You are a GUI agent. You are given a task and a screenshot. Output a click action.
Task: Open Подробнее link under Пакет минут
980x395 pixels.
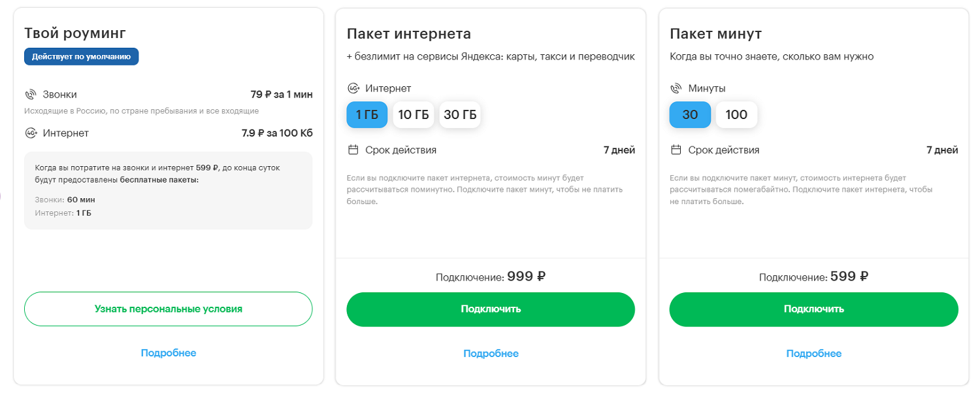(x=813, y=354)
